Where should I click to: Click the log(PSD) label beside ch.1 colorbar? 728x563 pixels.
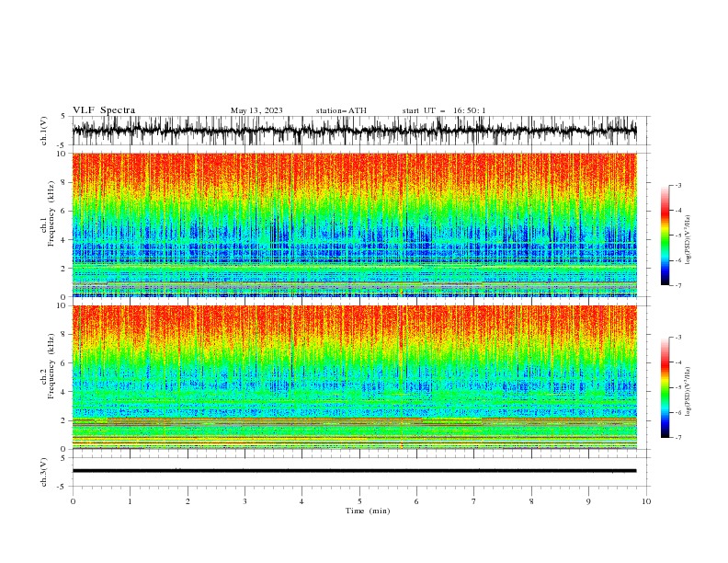click(x=688, y=240)
